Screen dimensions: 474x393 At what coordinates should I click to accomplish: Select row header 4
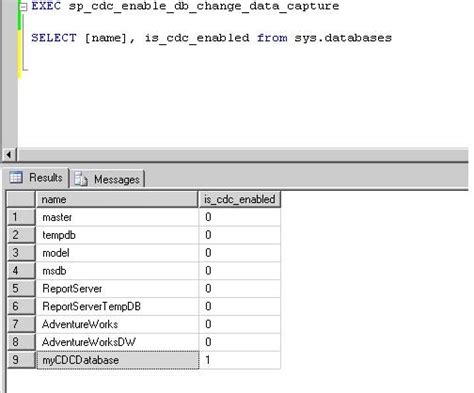pyautogui.click(x=21, y=271)
